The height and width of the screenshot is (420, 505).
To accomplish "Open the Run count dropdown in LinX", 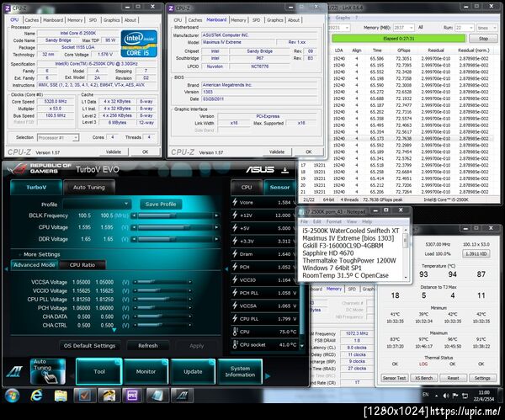I will tap(464, 28).
